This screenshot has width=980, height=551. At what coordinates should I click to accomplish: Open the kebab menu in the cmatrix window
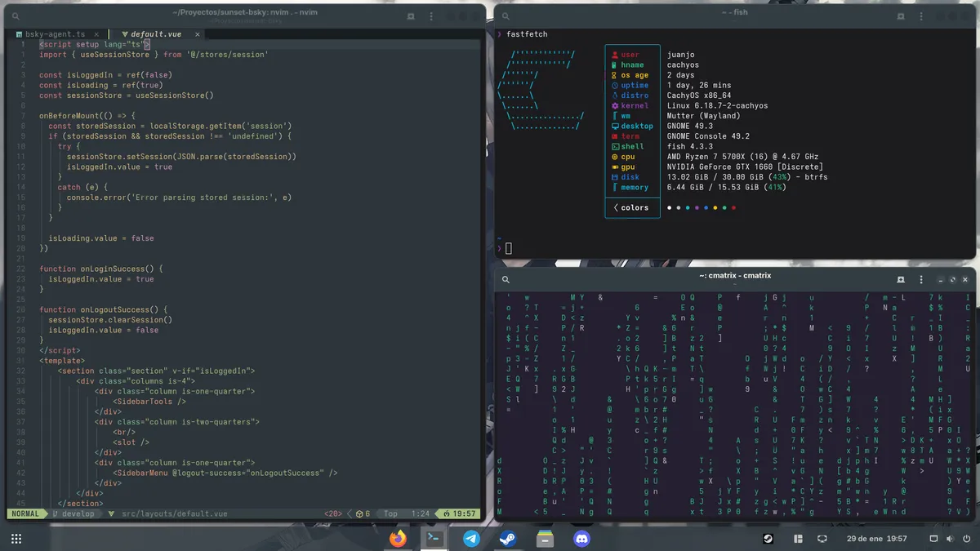921,278
